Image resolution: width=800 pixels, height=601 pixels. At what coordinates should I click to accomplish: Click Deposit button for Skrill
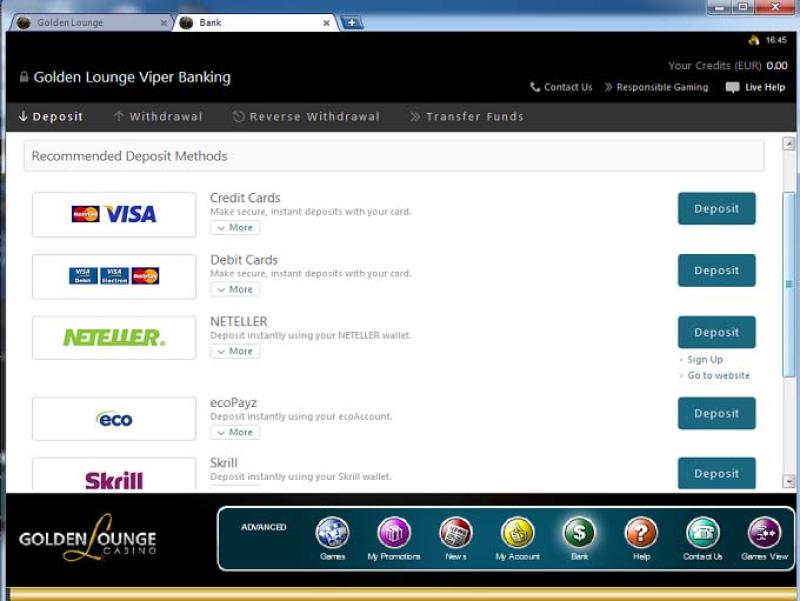click(x=716, y=474)
